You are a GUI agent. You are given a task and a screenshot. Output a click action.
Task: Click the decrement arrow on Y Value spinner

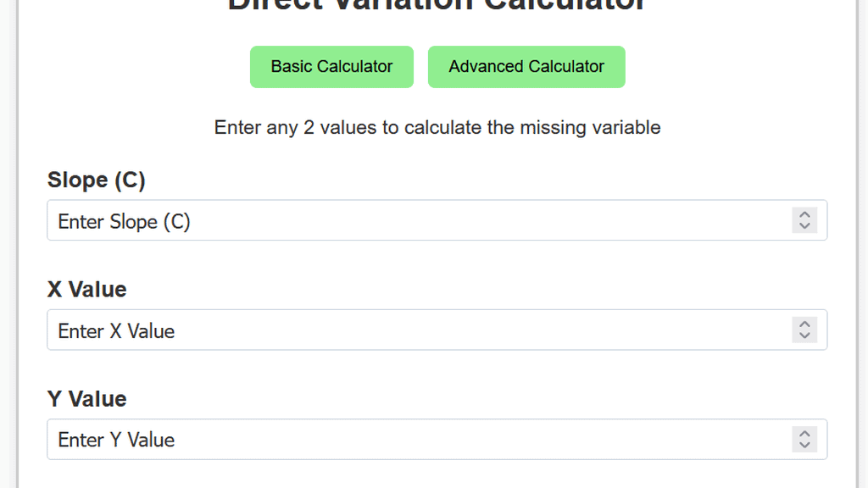point(804,444)
